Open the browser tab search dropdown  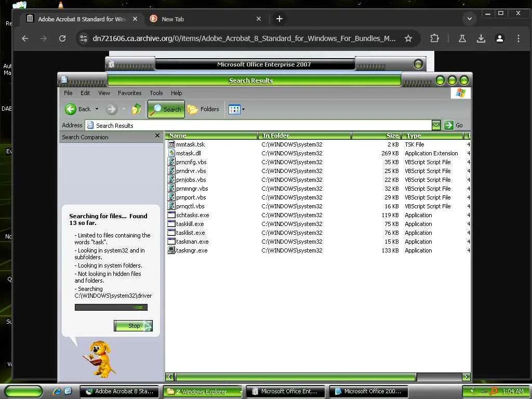[x=470, y=19]
